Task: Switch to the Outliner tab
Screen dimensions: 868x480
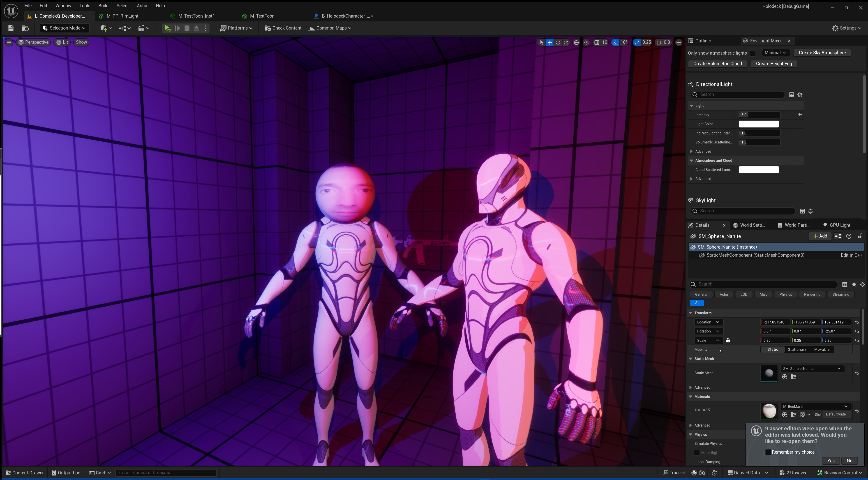Action: (x=703, y=41)
